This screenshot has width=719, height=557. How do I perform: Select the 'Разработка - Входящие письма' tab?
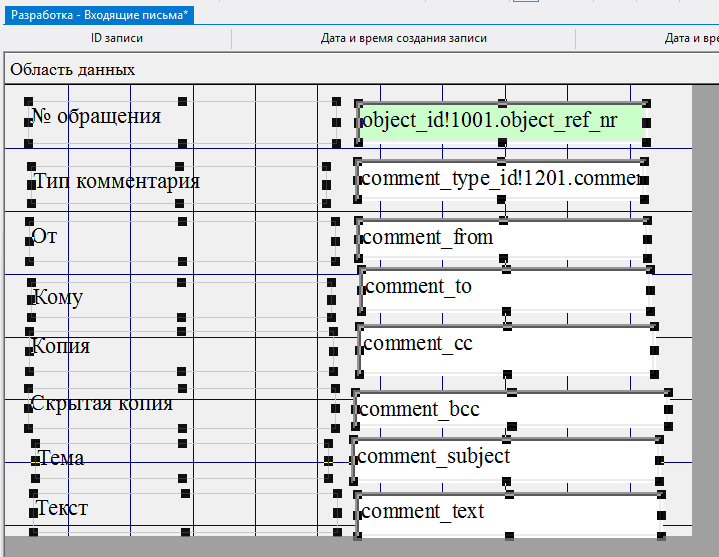99,15
